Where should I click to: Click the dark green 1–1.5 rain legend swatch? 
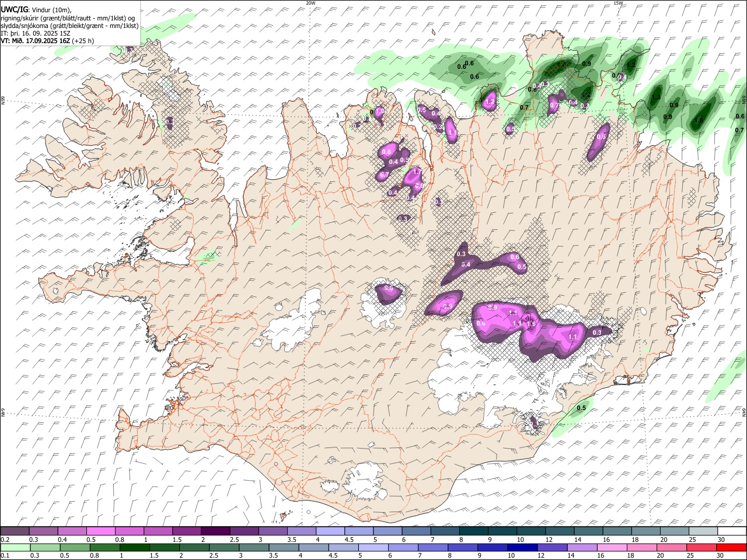point(135,548)
